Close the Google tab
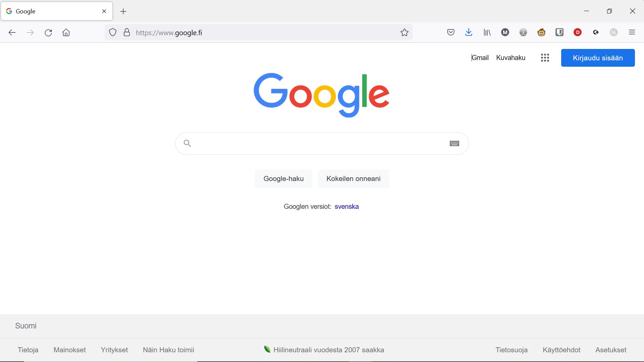Screen dimensions: 644x362 click(104, 11)
